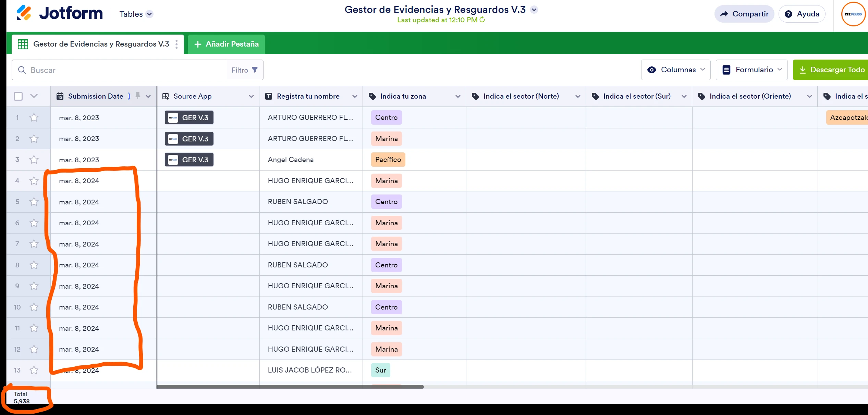Open the Filtro funnel icon

coord(255,70)
